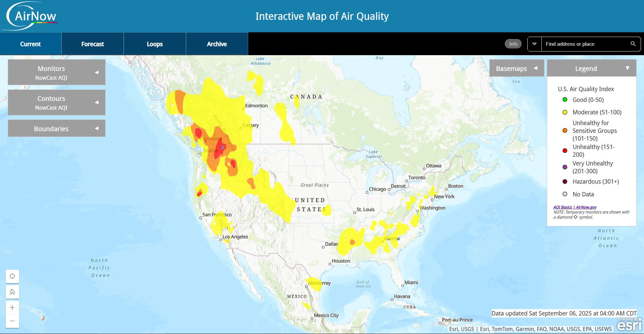Click the 'Data updated Sat September 06' text
The height and width of the screenshot is (334, 644).
point(564,313)
